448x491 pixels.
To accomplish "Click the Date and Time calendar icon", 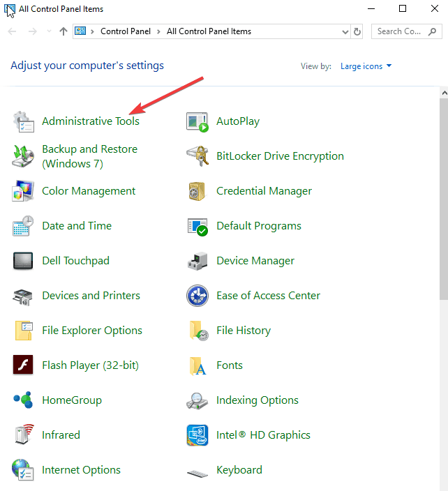I will click(x=23, y=226).
